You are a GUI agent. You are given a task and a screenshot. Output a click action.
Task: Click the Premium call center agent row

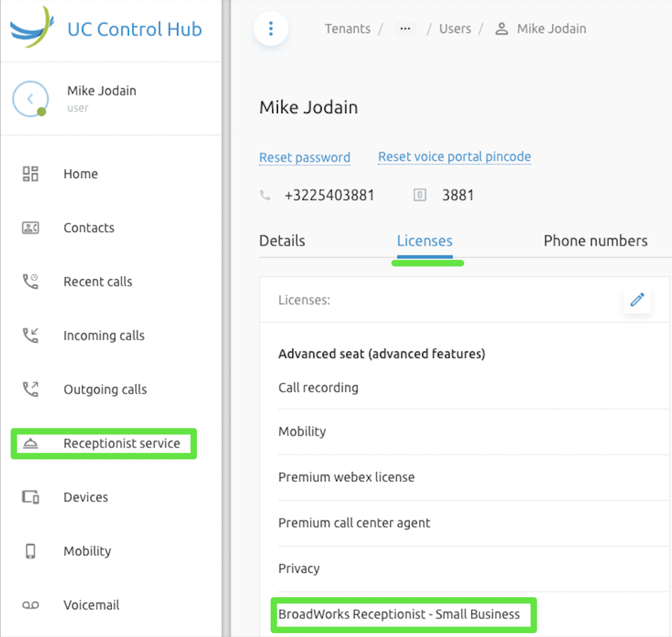click(474, 522)
